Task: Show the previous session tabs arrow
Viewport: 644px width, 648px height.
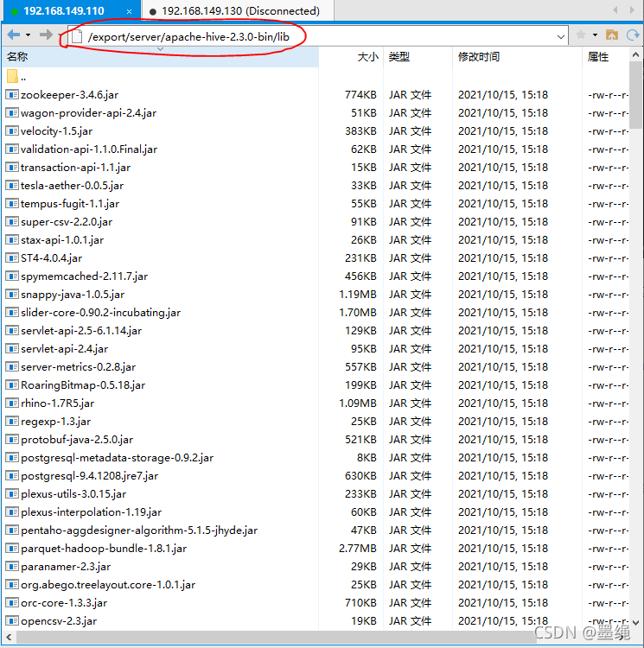Action: 615,10
